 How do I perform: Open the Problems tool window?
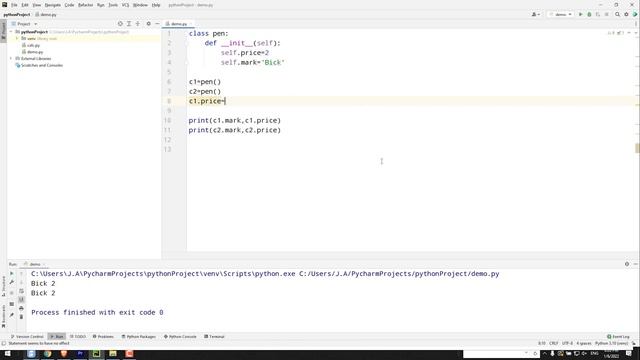[103, 336]
